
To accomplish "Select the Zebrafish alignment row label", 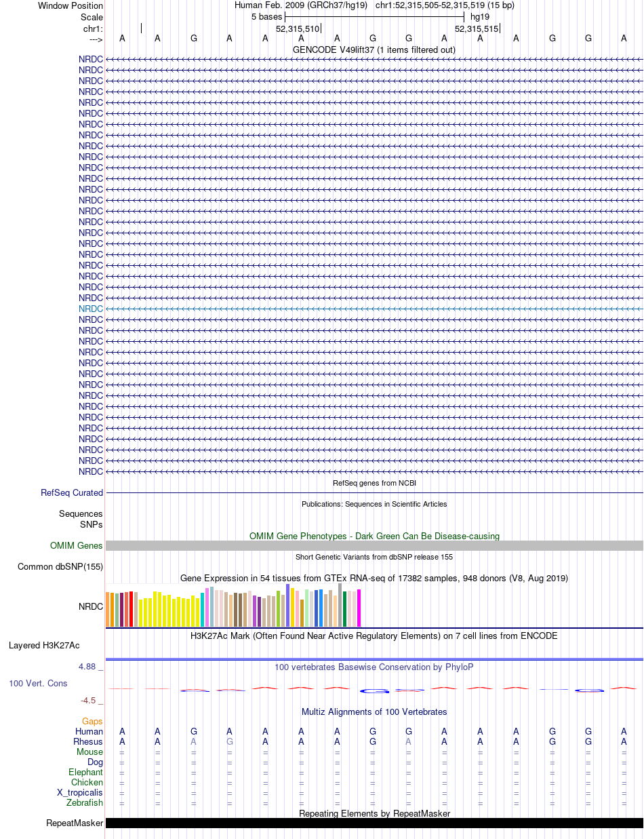I will click(85, 803).
